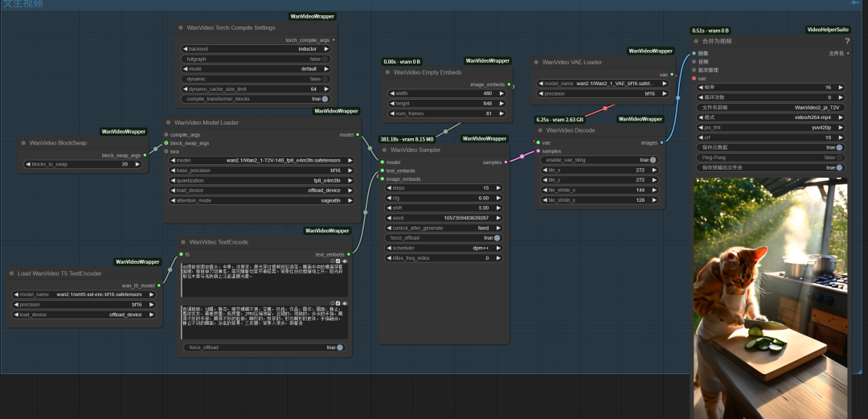Tick checkbox above the positive prompt box
This screenshot has height=419, width=868.
(338, 261)
